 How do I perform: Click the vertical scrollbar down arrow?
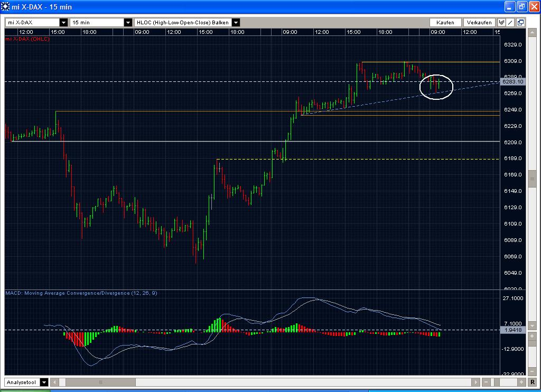[x=532, y=325]
